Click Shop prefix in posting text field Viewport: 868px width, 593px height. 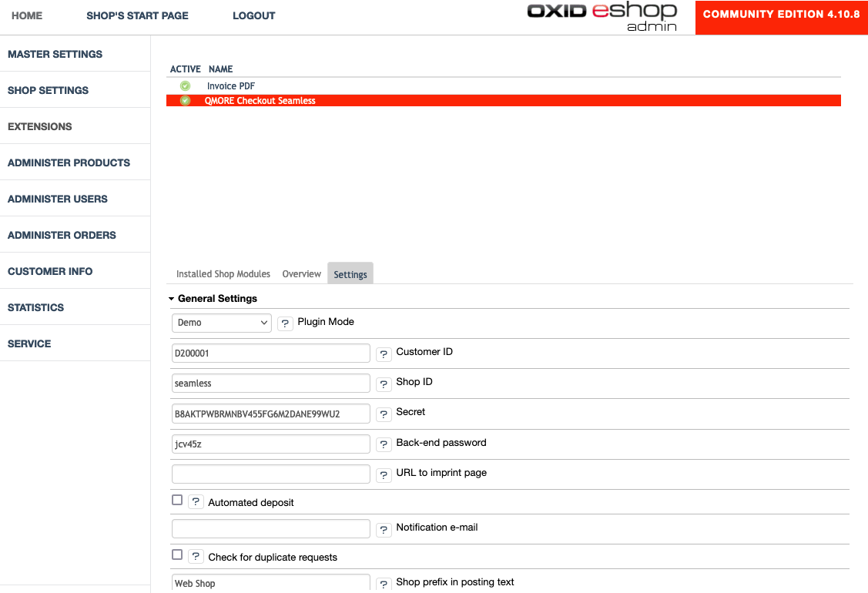pyautogui.click(x=270, y=583)
